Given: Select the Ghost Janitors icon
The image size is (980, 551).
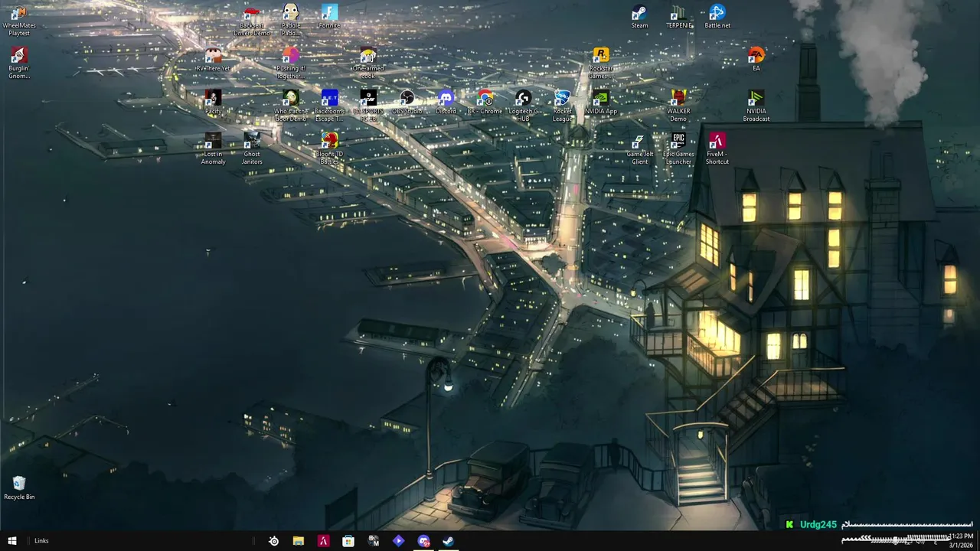Looking at the screenshot, I should 252,148.
